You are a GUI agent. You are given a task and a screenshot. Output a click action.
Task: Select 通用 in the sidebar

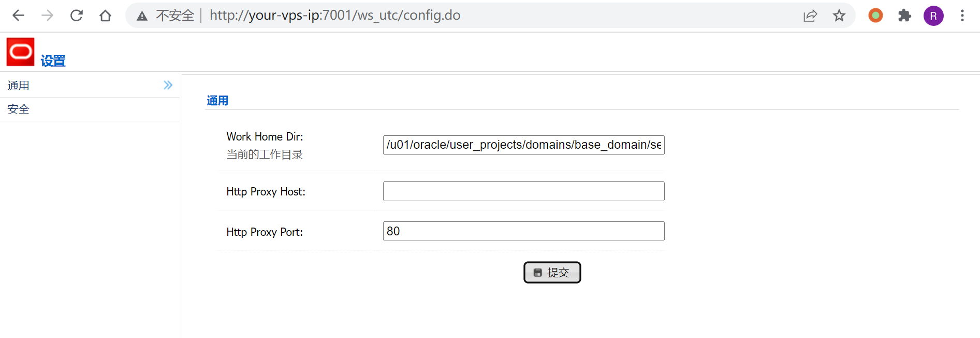tap(18, 84)
